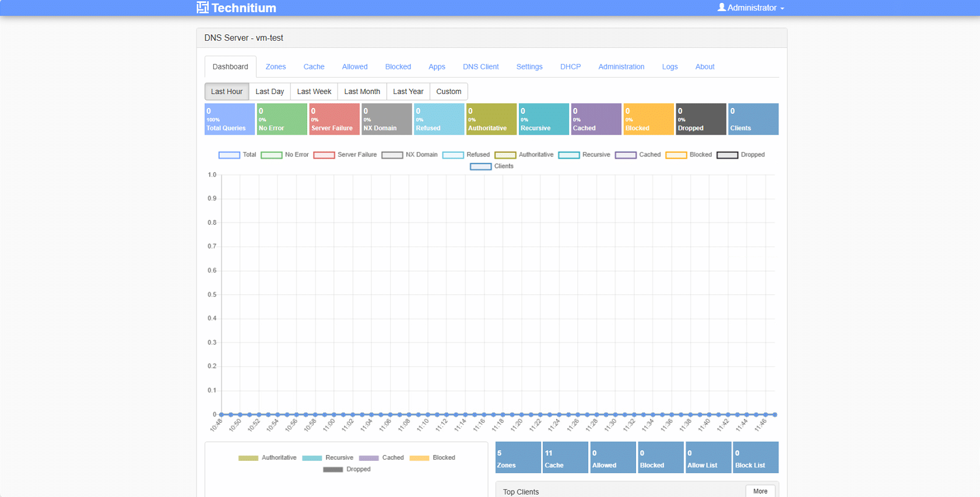Open the Settings tab

(529, 67)
